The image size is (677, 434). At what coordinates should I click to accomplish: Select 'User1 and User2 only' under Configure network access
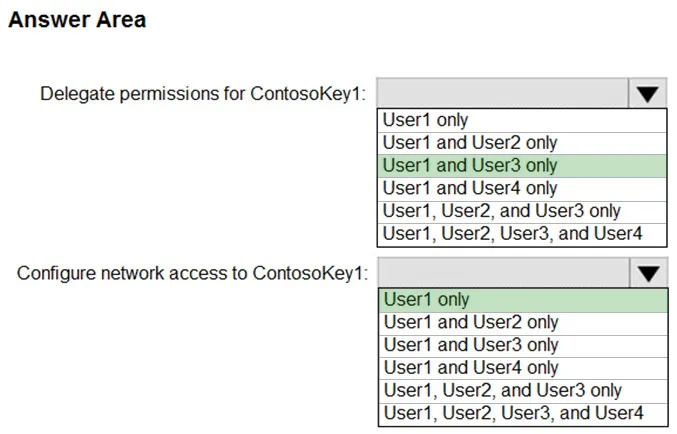point(523,323)
